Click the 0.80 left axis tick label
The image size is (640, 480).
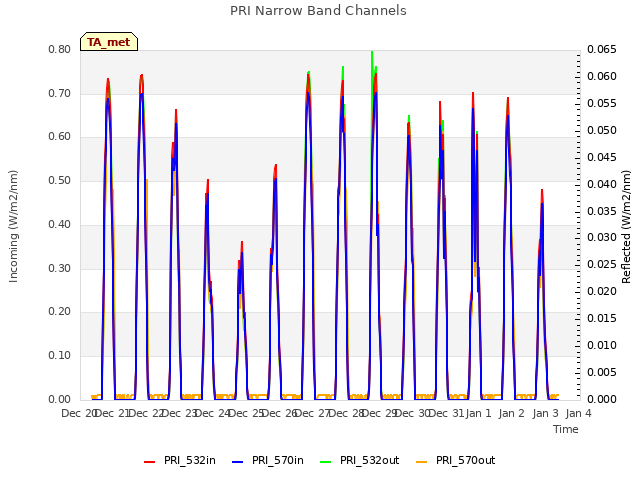(60, 49)
